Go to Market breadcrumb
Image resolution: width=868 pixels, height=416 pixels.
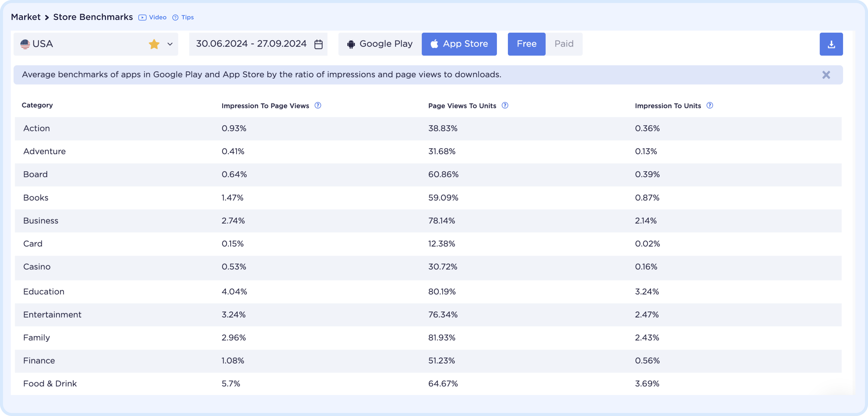26,17
